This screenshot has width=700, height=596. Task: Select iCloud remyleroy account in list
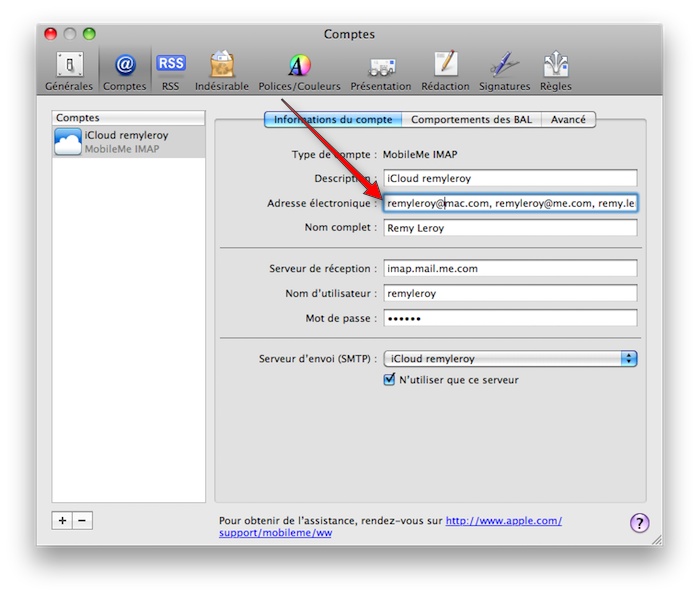(x=129, y=142)
